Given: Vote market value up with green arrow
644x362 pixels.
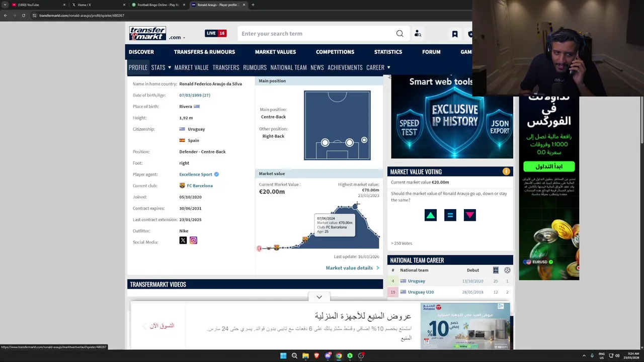Looking at the screenshot, I should (x=431, y=215).
